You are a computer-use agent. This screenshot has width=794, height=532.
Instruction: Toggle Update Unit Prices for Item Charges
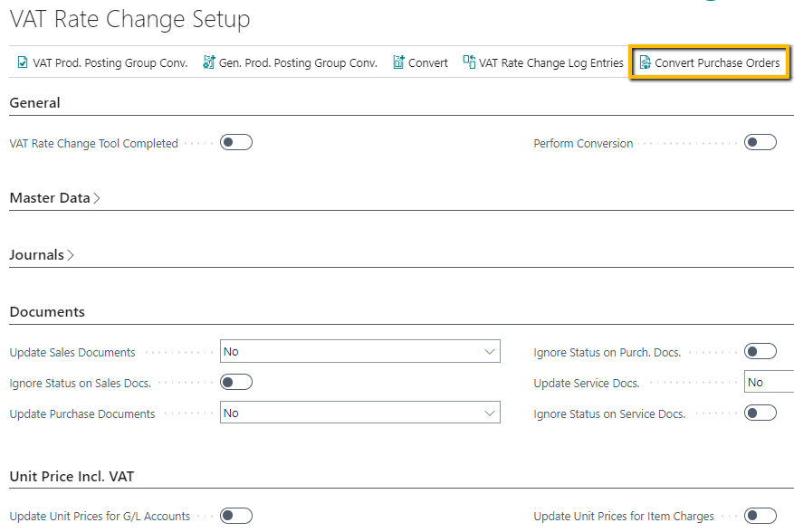tap(760, 516)
